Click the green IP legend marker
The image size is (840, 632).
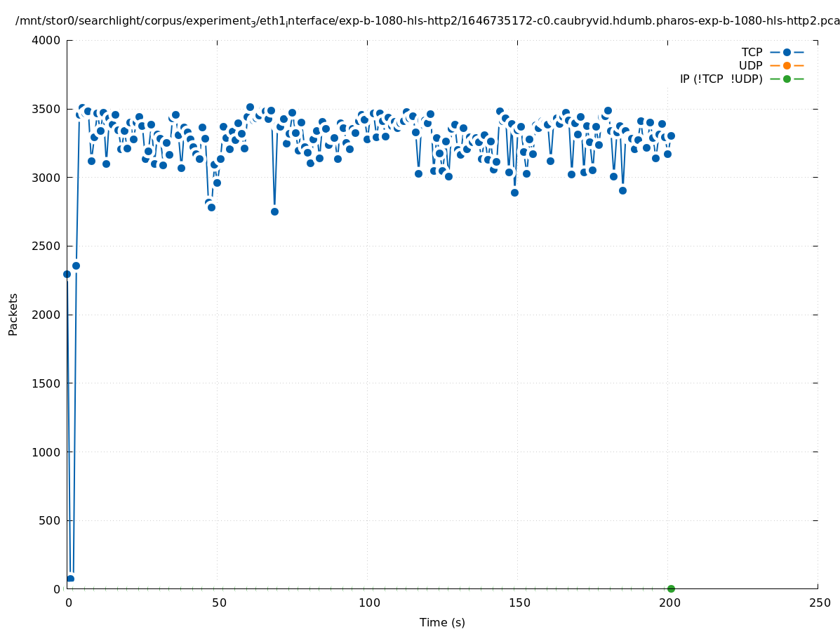point(787,79)
